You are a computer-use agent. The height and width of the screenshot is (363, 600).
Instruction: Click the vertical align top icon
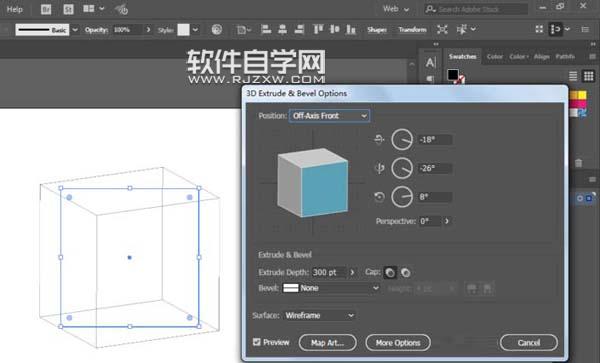coord(318,29)
